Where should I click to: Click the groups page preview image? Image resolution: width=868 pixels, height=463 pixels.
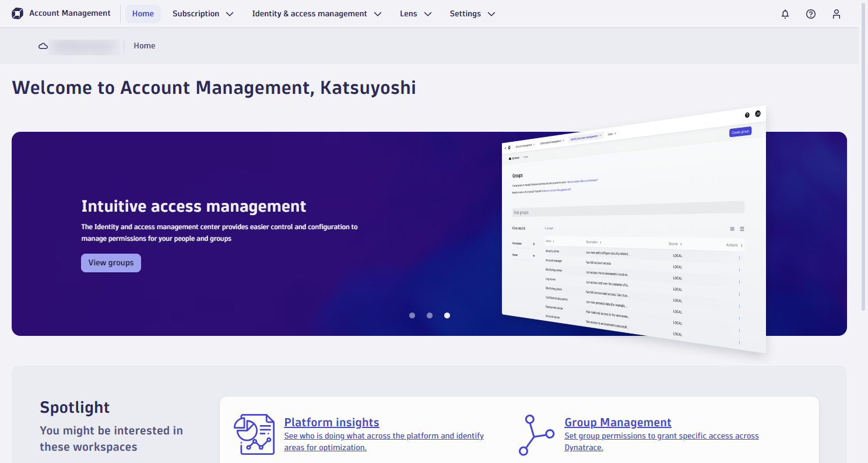[x=634, y=230]
